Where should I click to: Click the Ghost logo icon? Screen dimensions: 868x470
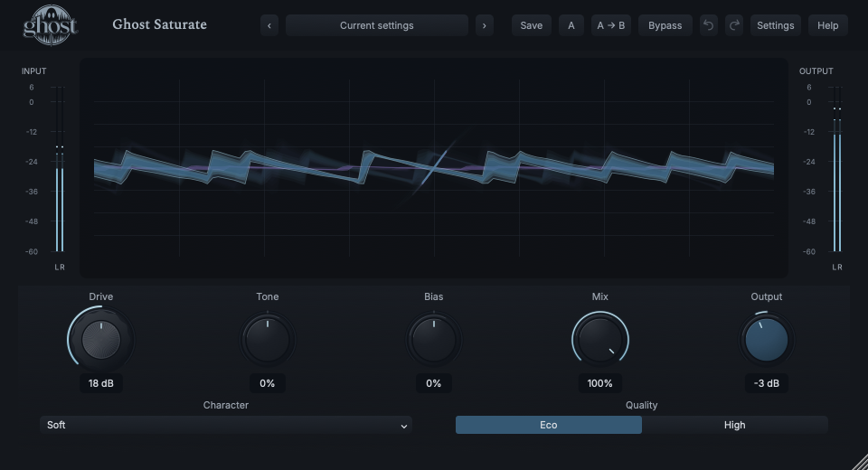pos(50,25)
